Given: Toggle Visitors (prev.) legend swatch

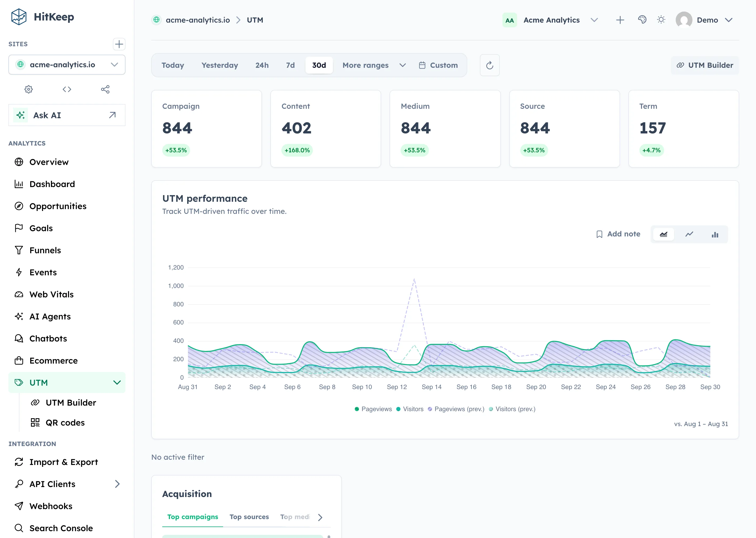Looking at the screenshot, I should point(491,409).
